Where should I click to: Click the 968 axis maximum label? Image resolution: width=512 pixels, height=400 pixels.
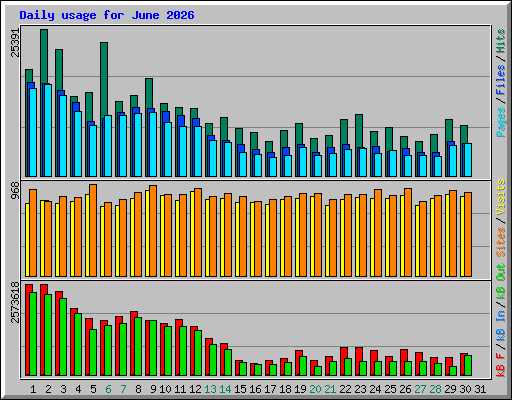click(x=15, y=191)
